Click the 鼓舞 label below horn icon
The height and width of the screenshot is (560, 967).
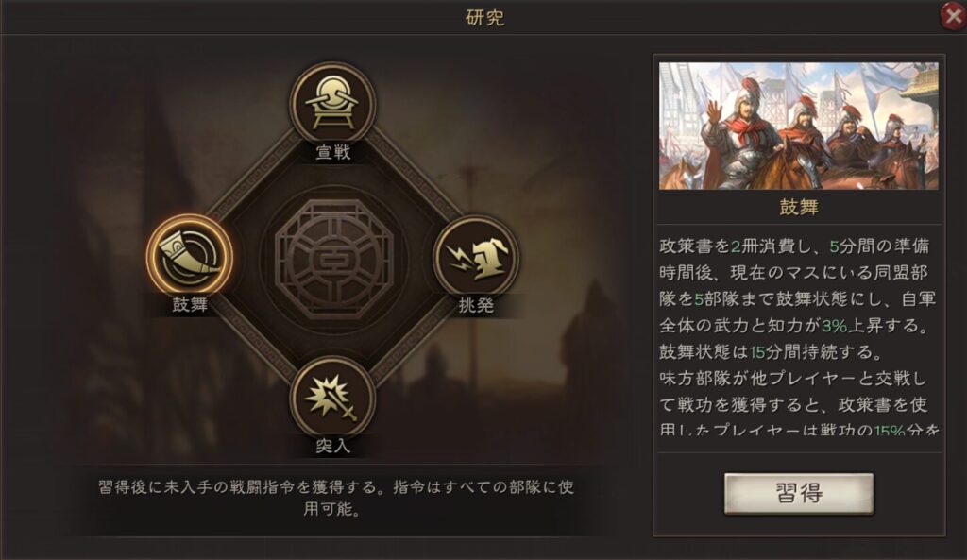point(190,304)
